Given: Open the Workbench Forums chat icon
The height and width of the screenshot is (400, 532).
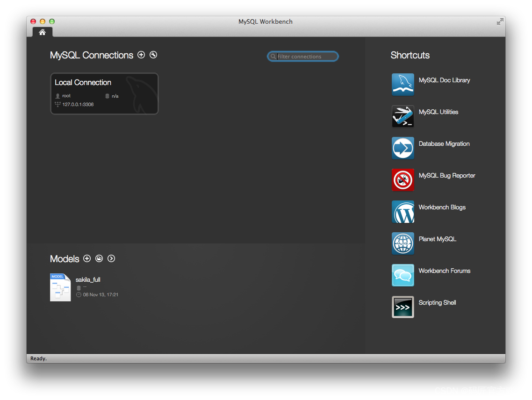Looking at the screenshot, I should [403, 275].
